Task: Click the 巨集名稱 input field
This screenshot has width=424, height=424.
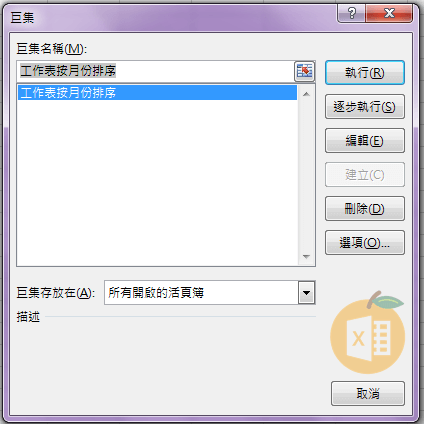Action: [x=156, y=71]
